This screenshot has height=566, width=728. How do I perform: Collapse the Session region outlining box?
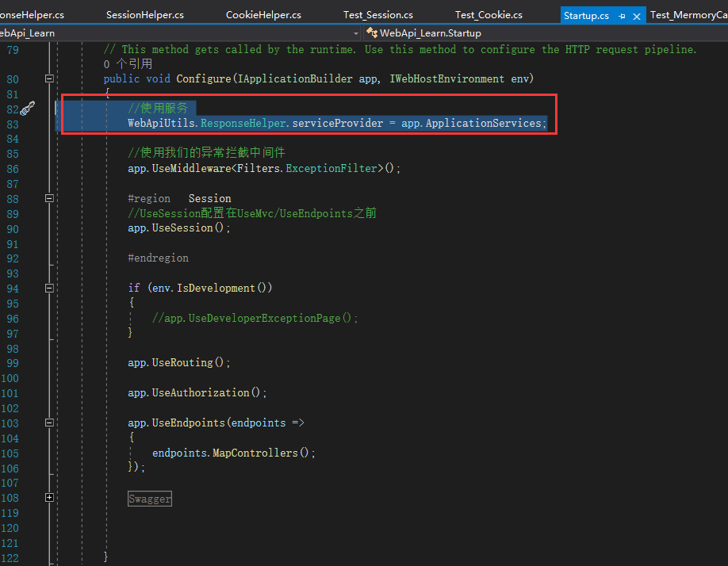click(x=48, y=198)
